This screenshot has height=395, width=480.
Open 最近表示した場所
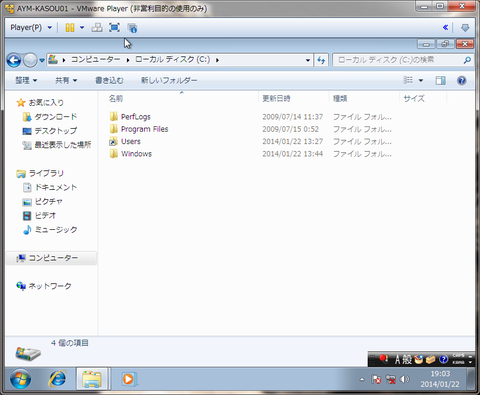click(x=63, y=145)
